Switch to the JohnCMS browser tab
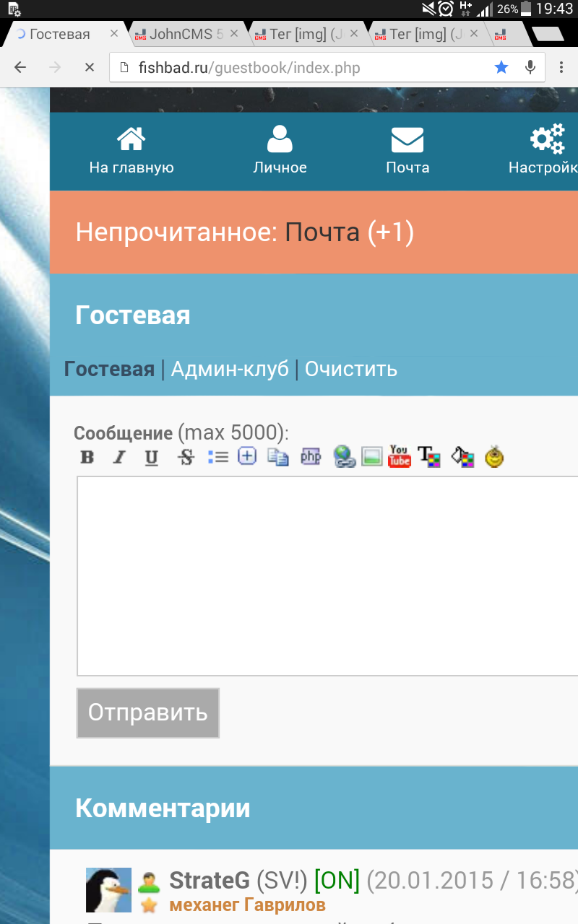 [186, 34]
